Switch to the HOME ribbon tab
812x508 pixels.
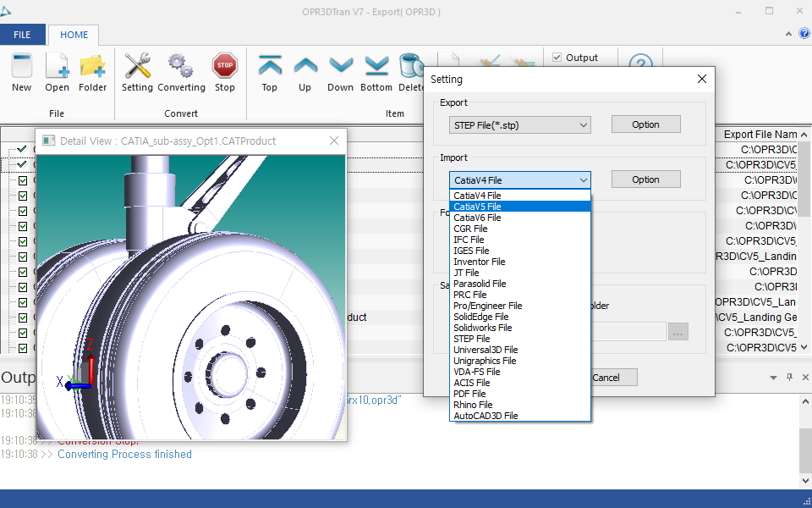74,35
